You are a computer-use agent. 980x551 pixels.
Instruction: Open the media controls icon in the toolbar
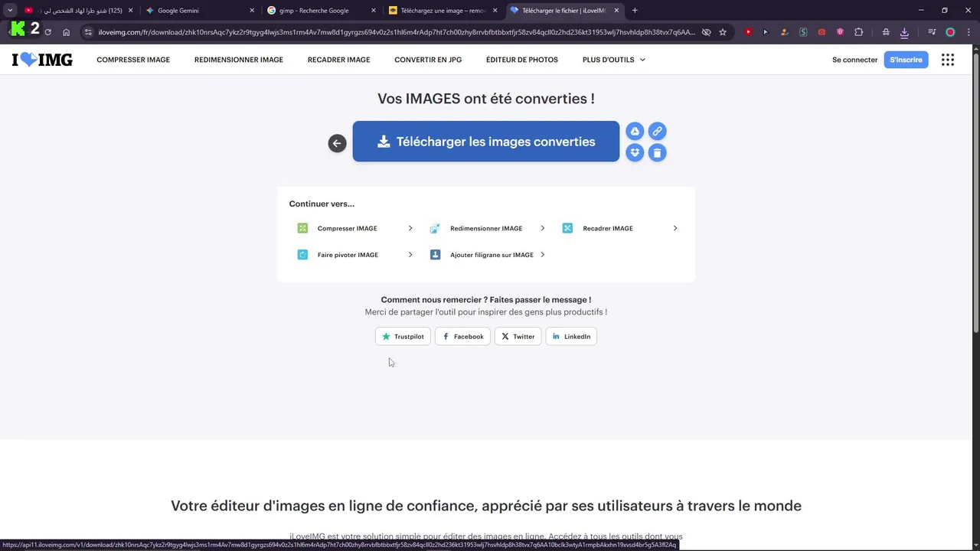(x=931, y=32)
